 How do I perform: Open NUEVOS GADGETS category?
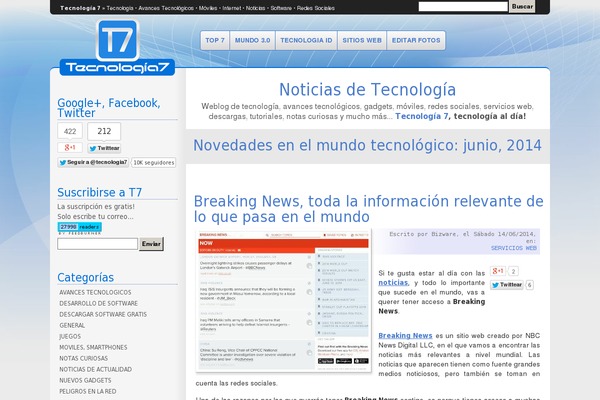click(85, 381)
